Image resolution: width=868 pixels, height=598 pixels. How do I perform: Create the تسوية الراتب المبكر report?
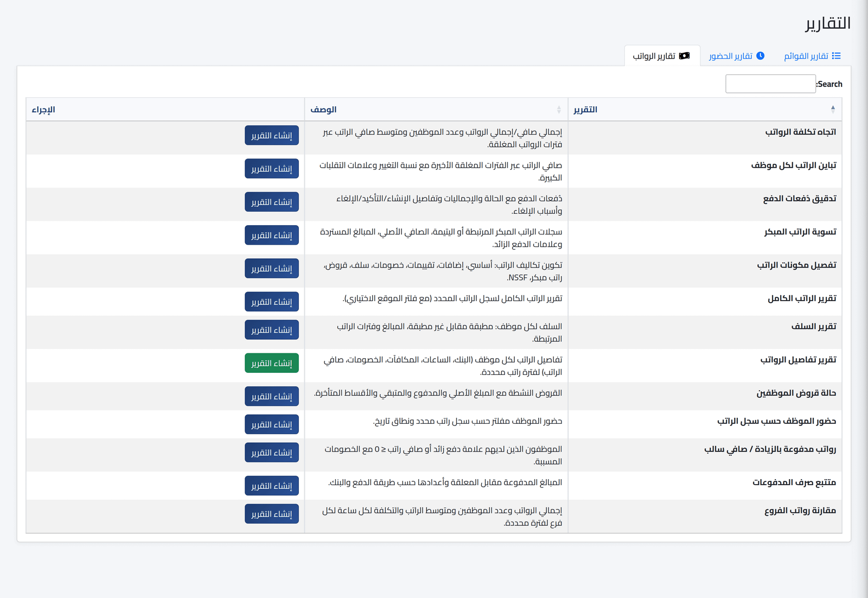(x=272, y=235)
